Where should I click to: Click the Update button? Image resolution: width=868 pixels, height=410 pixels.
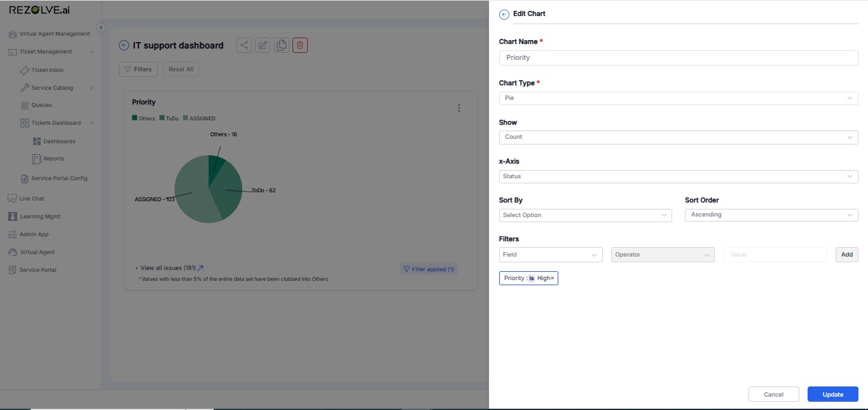click(x=833, y=394)
